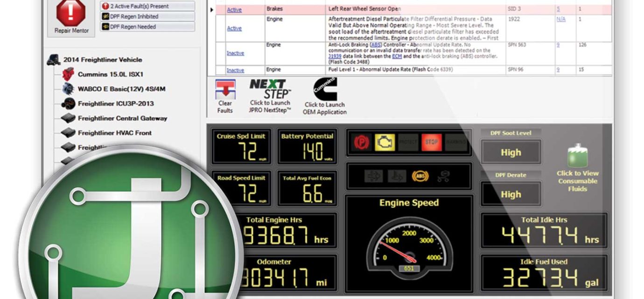Click the Cruise Spd Limit 72 mph readout
This screenshot has width=644, height=299.
pyautogui.click(x=241, y=146)
